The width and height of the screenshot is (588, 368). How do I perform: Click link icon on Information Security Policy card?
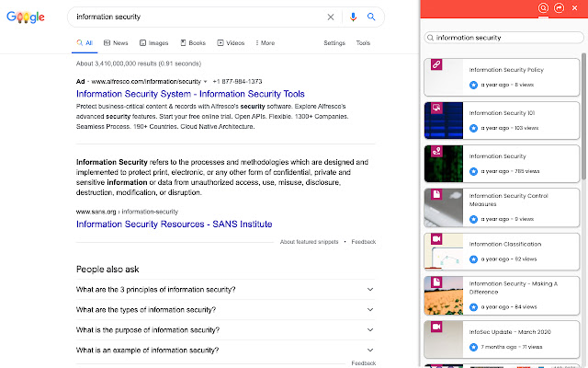pyautogui.click(x=436, y=64)
